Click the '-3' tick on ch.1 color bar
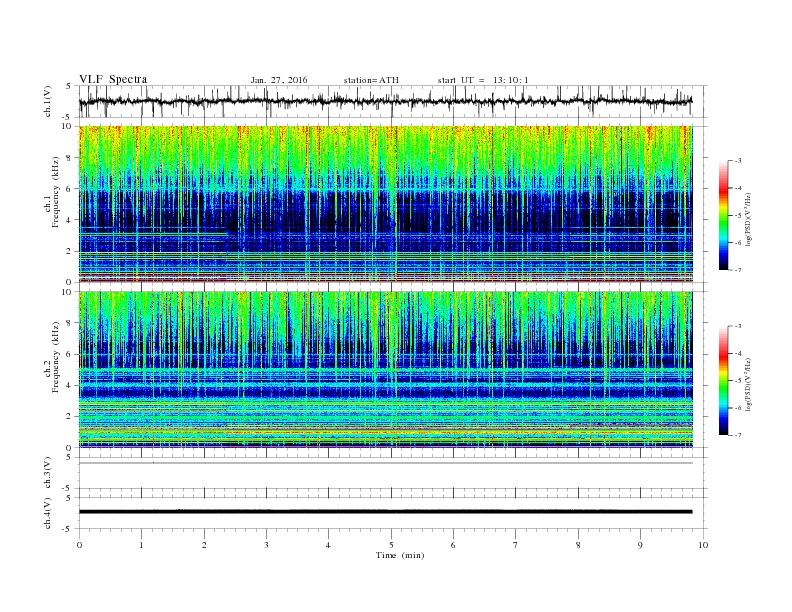The image size is (792, 612). 738,161
